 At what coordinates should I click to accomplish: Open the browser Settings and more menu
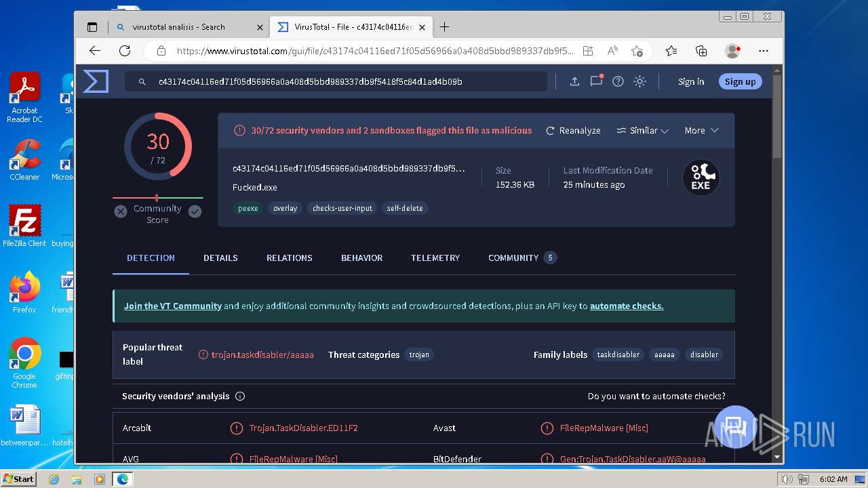(x=764, y=51)
